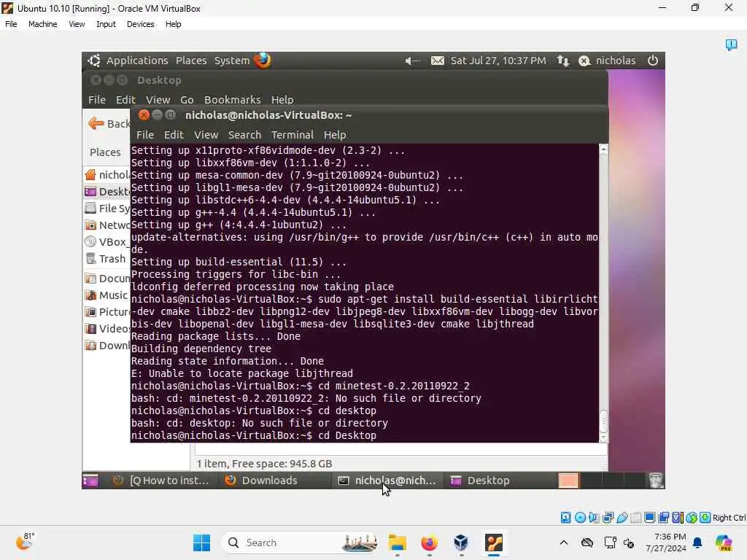
Task: Click the VirtualBox notification center icon
Action: click(x=731, y=44)
